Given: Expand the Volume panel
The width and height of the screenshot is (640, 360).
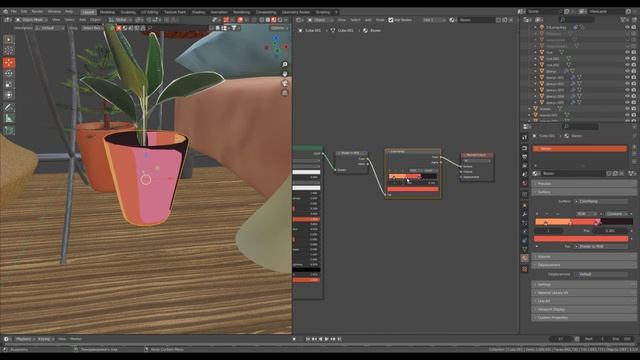Looking at the screenshot, I should (583, 257).
